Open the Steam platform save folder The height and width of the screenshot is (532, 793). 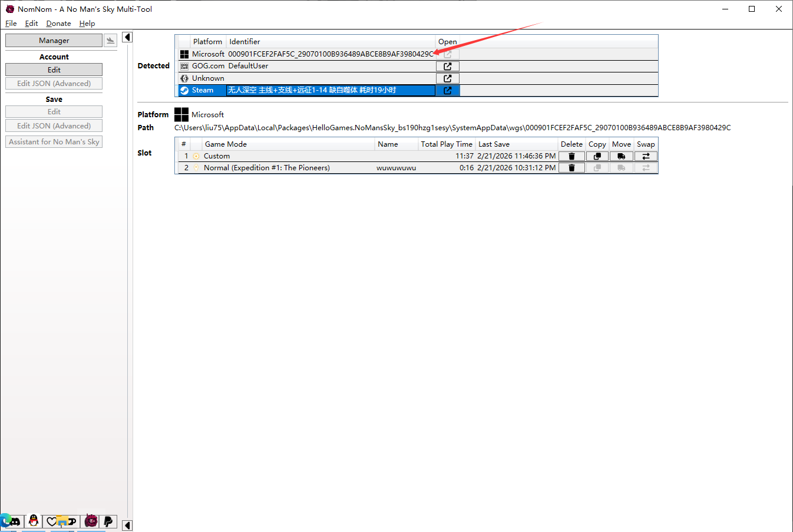[447, 91]
